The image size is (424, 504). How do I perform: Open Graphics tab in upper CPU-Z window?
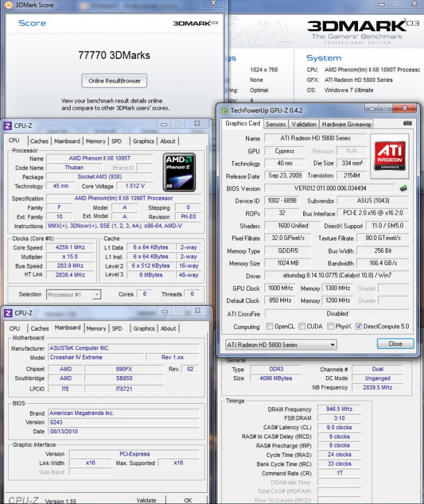click(144, 141)
